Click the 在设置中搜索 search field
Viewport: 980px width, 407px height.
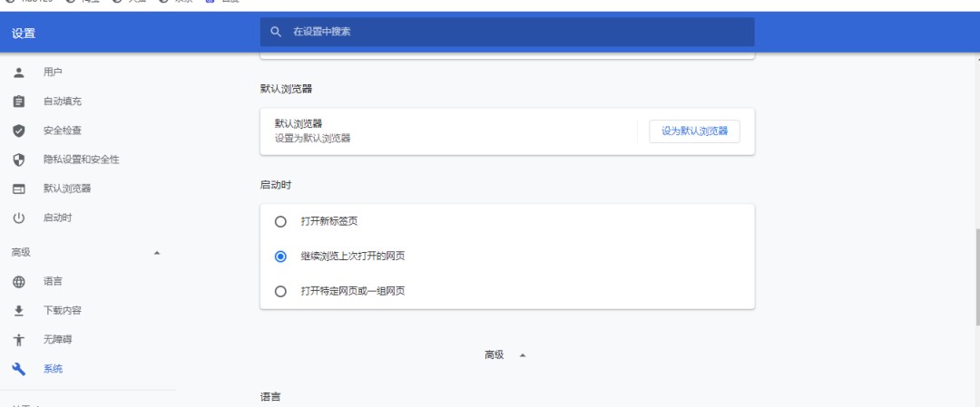517,32
